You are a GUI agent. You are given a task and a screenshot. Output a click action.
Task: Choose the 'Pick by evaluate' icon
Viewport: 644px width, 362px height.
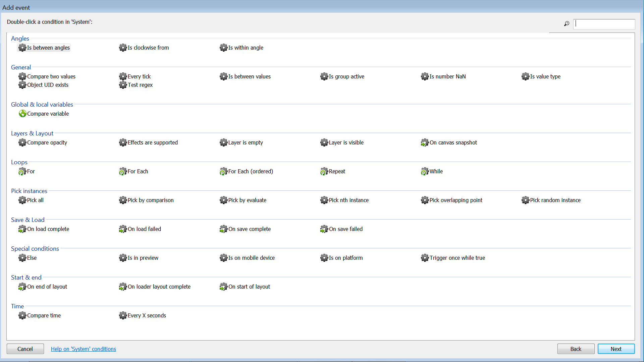pyautogui.click(x=223, y=200)
